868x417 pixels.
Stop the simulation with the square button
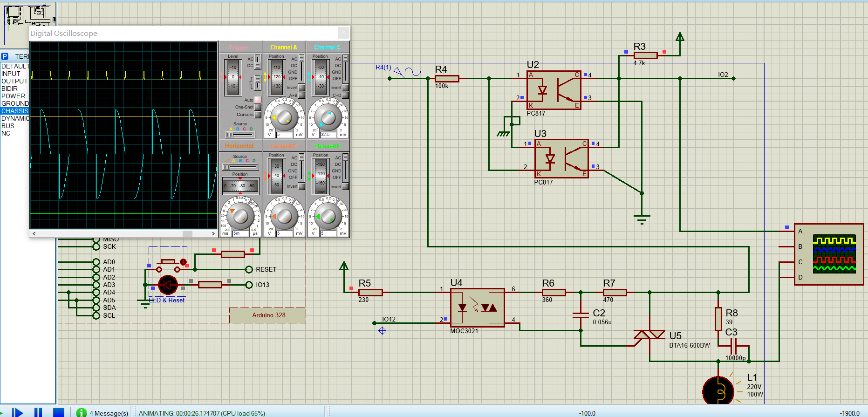pos(58,413)
